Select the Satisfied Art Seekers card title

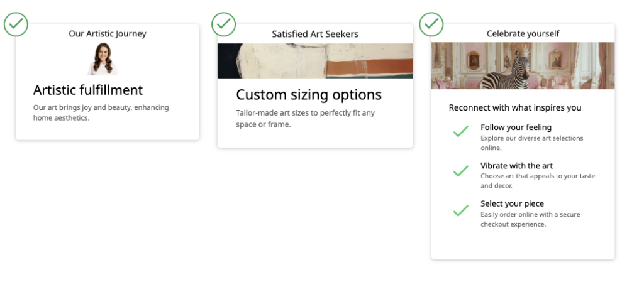point(315,34)
